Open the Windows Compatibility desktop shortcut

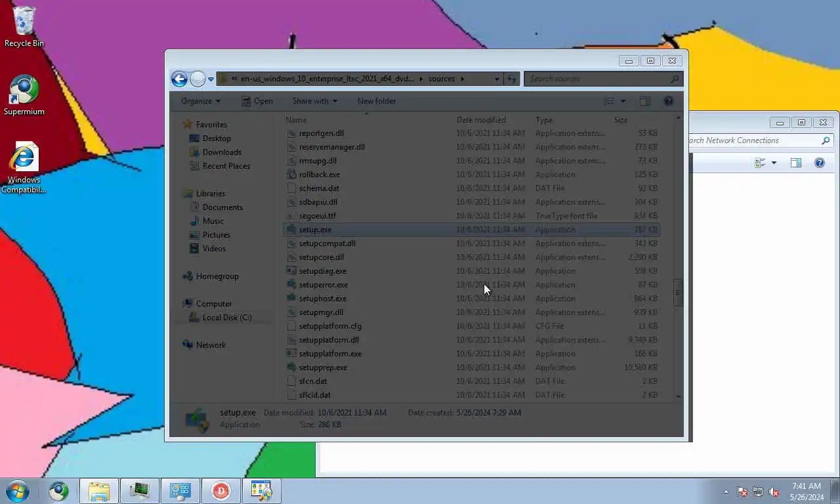tap(24, 168)
